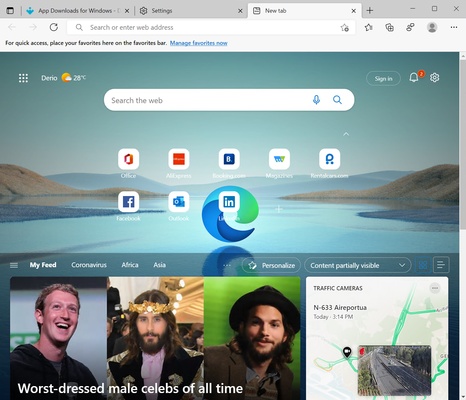The height and width of the screenshot is (400, 466).
Task: Click the browser forward arrow
Action: tap(33, 27)
